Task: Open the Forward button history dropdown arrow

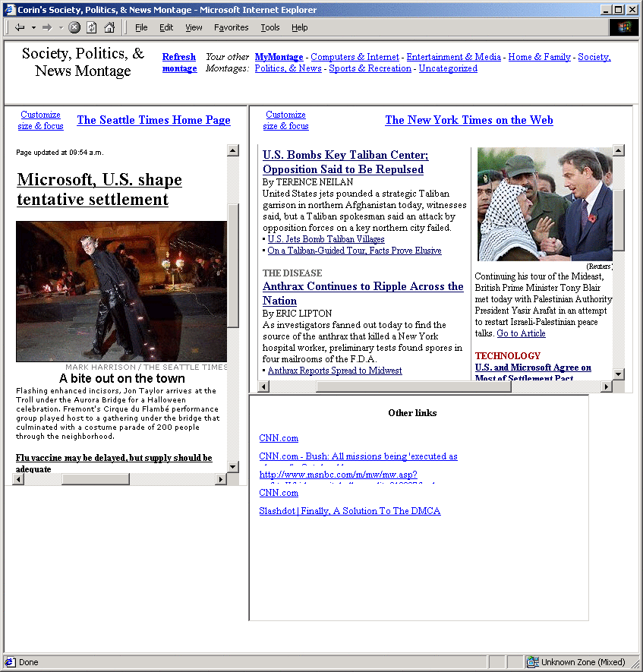Action: 61,27
